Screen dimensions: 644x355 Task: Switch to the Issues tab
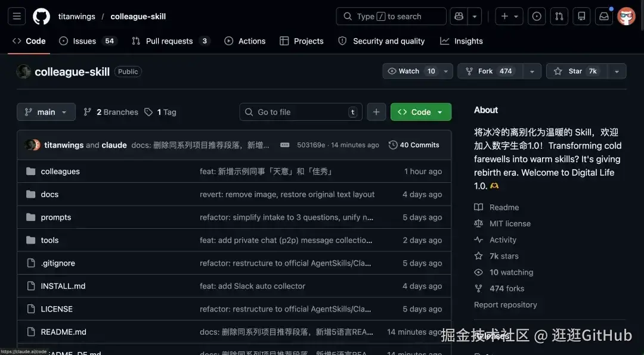click(88, 41)
